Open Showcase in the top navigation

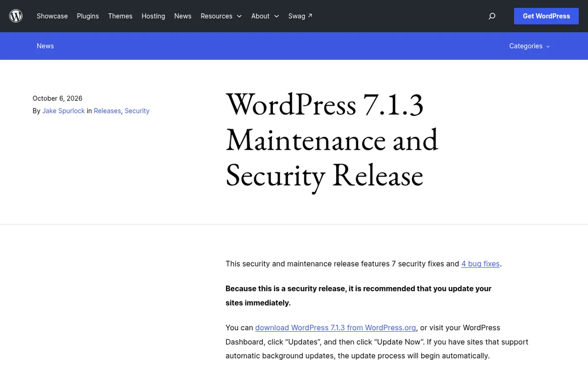52,16
